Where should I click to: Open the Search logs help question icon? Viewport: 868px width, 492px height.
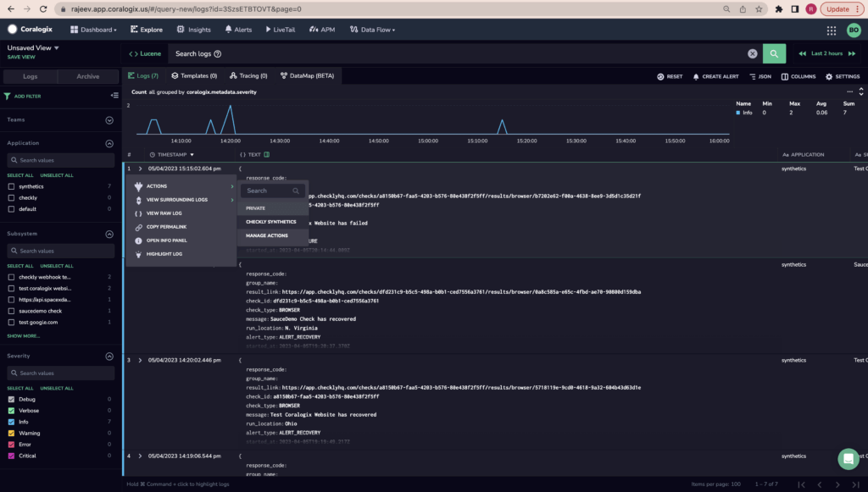click(218, 53)
